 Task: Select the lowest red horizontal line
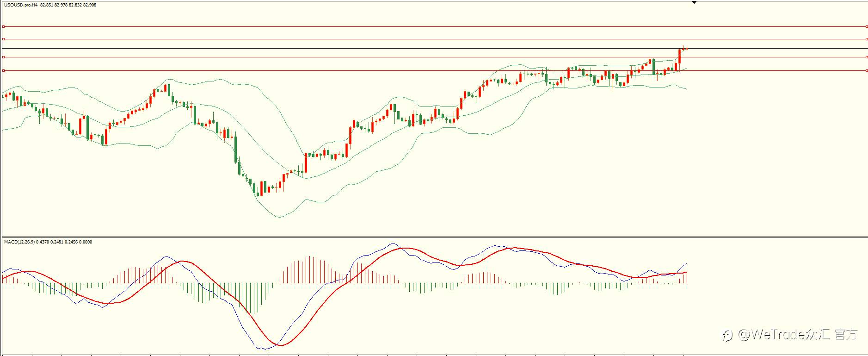coord(435,70)
